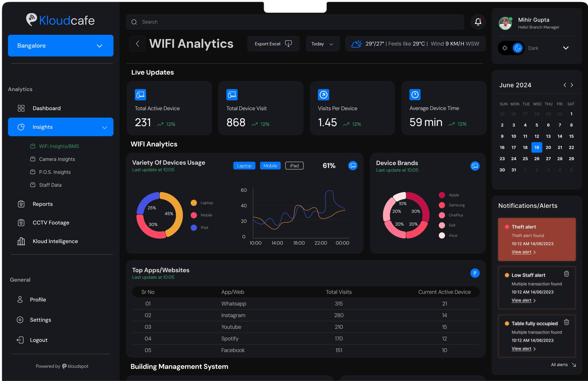
Task: Click the back arrow beside WIFI Analytics
Action: 137,44
